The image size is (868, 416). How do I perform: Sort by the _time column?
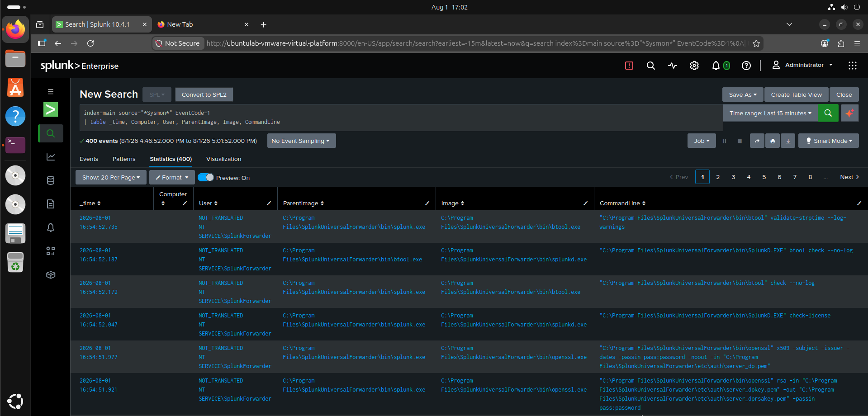tap(90, 203)
